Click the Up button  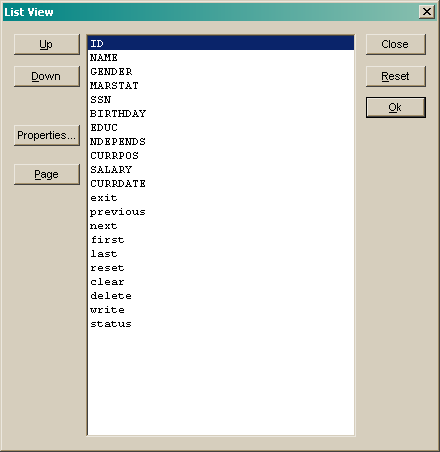pyautogui.click(x=47, y=44)
